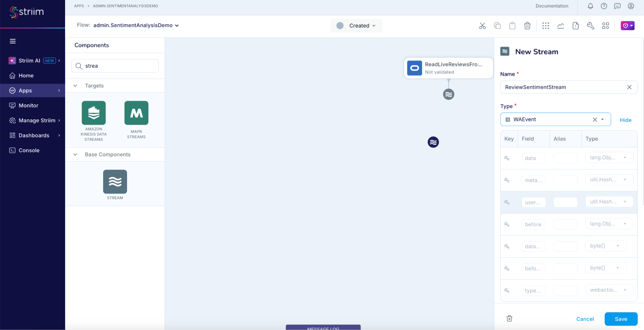The image size is (644, 330).
Task: Open the notifications bell
Action: point(590,6)
